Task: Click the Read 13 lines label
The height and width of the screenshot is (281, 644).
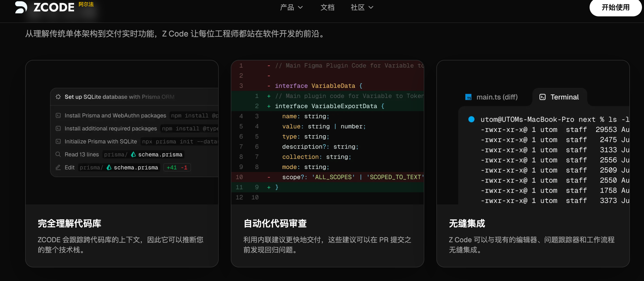Action: [x=82, y=154]
